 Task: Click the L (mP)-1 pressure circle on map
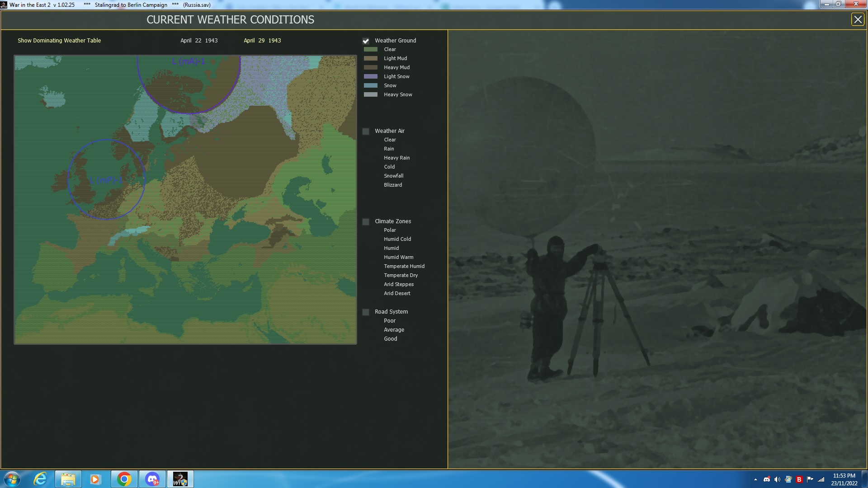click(x=106, y=180)
